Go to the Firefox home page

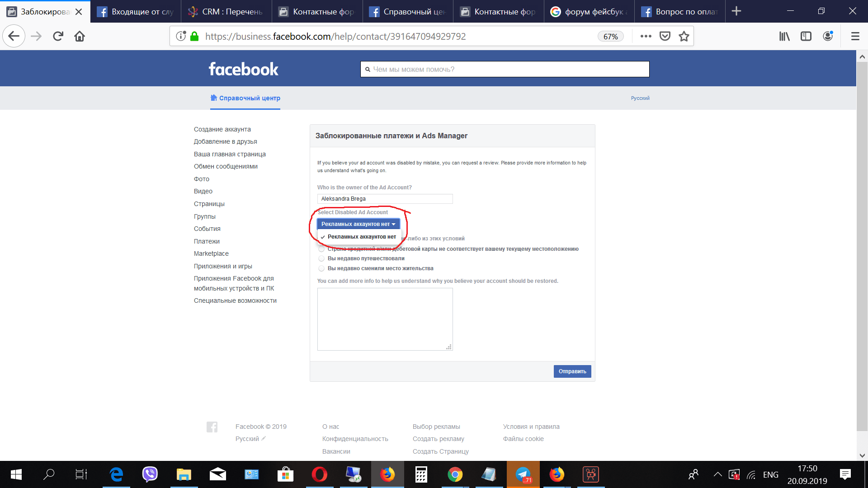(80, 36)
